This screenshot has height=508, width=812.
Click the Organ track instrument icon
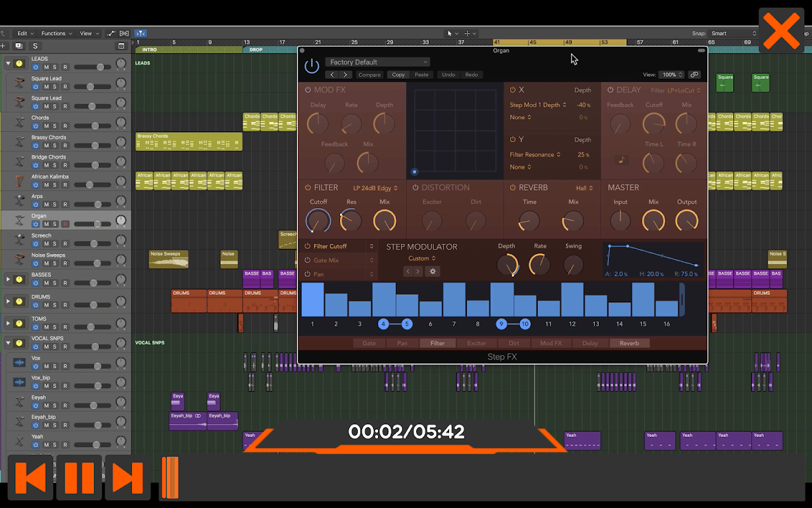point(19,220)
